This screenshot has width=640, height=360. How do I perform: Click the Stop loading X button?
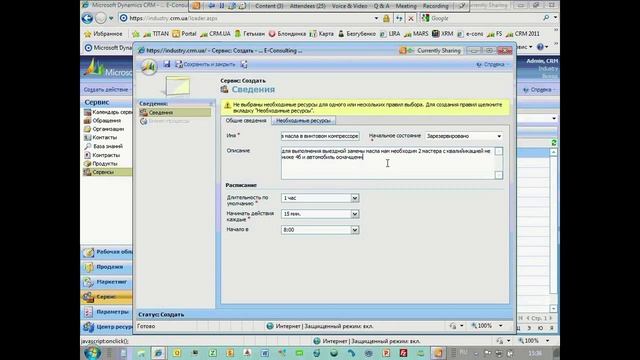411,18
